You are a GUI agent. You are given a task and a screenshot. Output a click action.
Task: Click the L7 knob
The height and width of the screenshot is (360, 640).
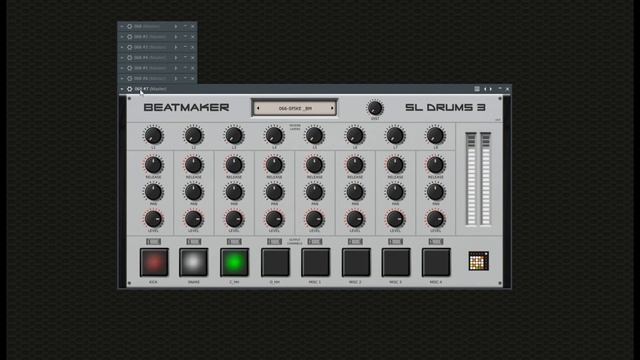click(395, 136)
